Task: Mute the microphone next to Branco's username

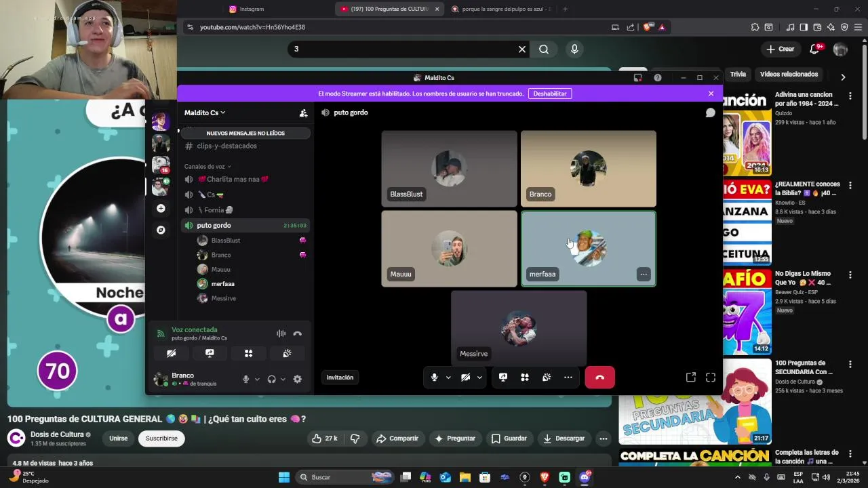Action: click(246, 380)
